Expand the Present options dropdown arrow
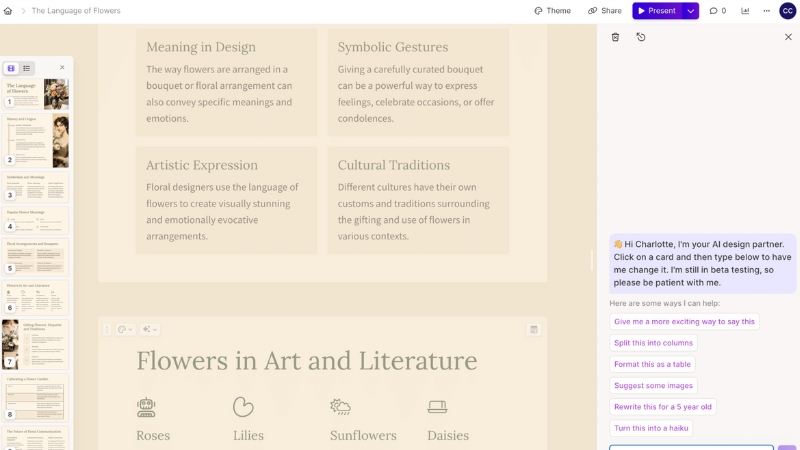The height and width of the screenshot is (450, 800). point(690,11)
